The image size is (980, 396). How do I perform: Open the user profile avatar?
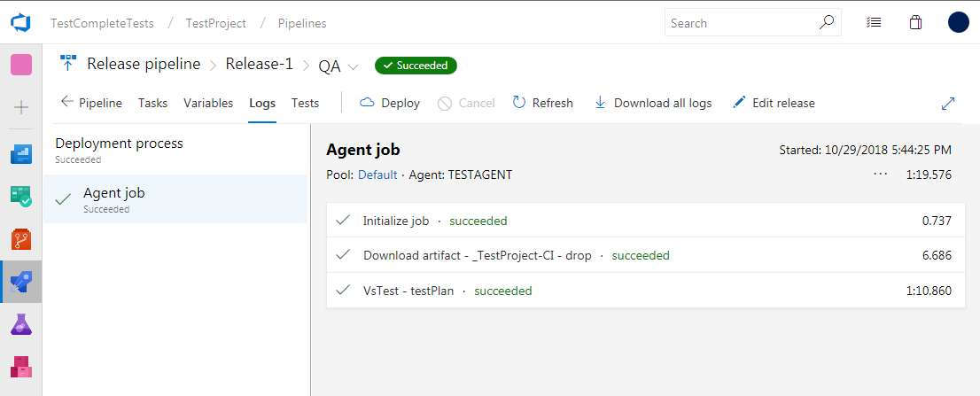(959, 22)
